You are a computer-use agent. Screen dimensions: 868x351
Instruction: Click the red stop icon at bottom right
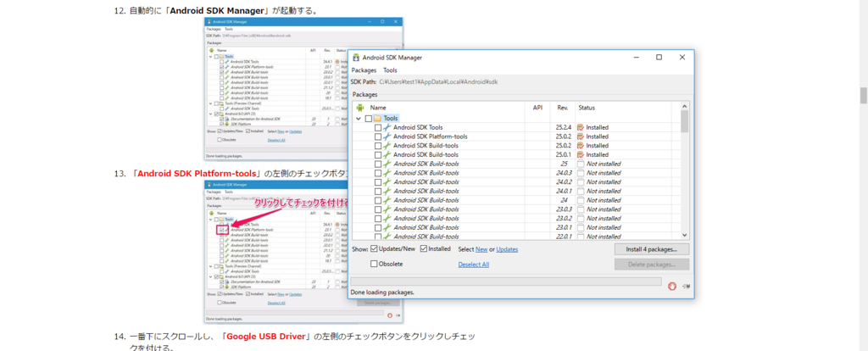click(672, 287)
